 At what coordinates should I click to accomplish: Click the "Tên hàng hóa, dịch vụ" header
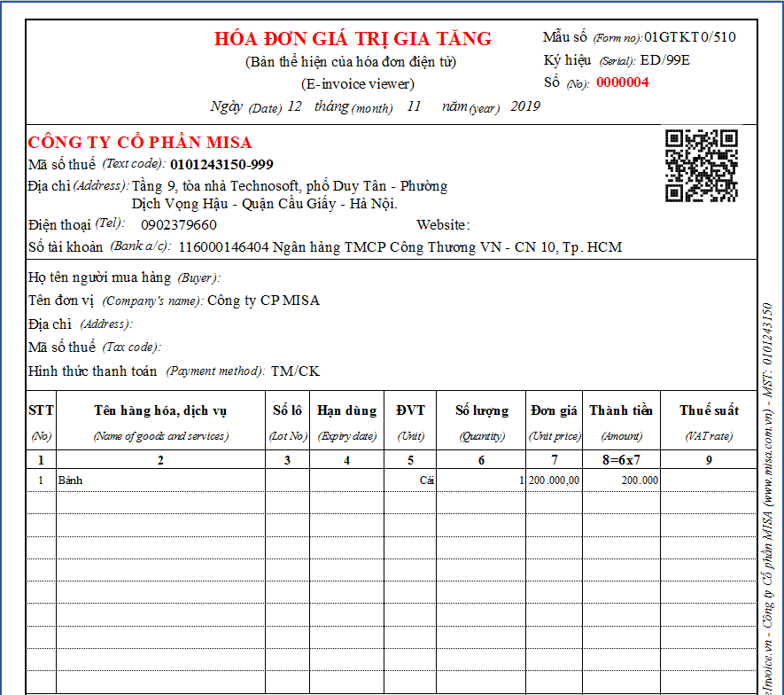coord(160,410)
